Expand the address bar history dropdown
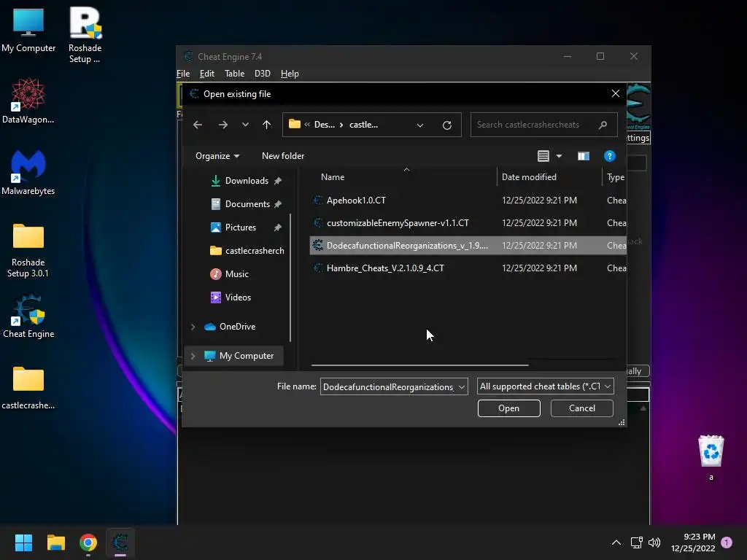Viewport: 747px width, 560px height. (419, 125)
